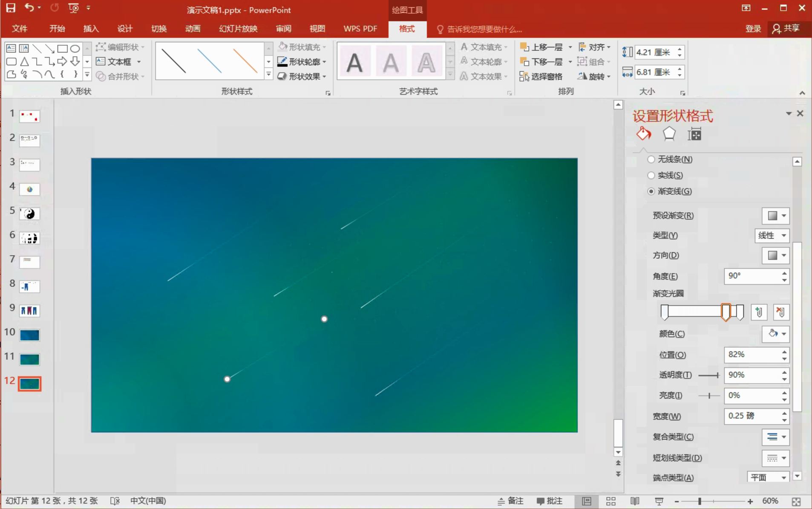Viewport: 812px width, 509px height.
Task: Open the preset gradients (预设渐变) dropdown
Action: click(x=776, y=216)
